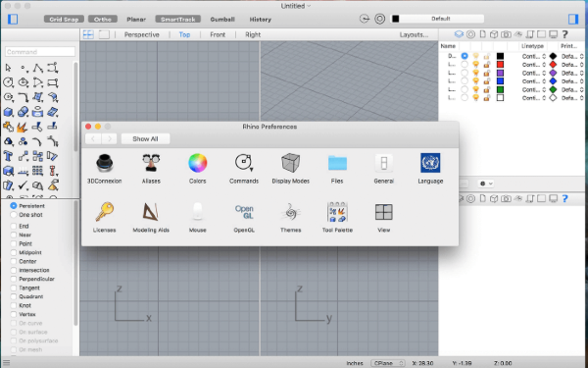Open the Commands preferences pane

tap(244, 169)
